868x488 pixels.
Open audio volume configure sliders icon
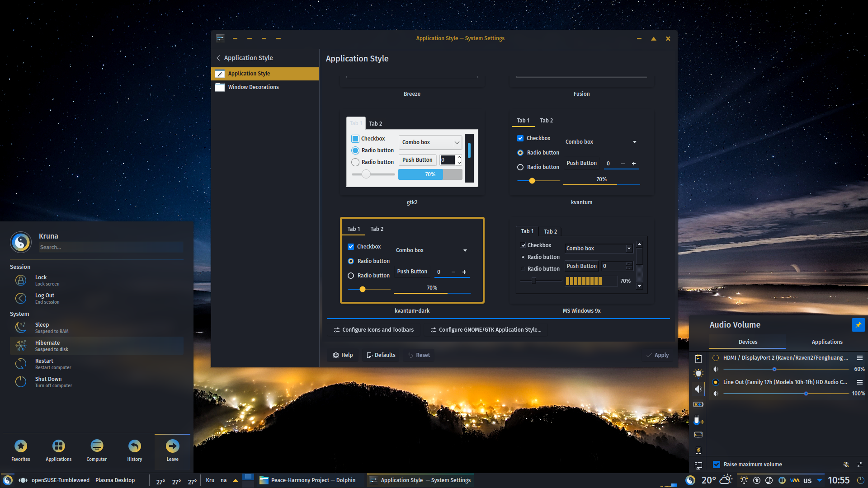tap(860, 465)
